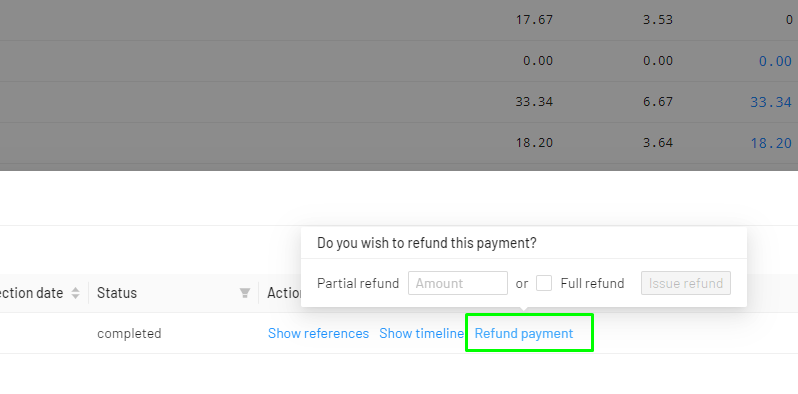Viewport: 798px width, 394px height.
Task: Open the blue 33.34 amount link
Action: tap(771, 102)
